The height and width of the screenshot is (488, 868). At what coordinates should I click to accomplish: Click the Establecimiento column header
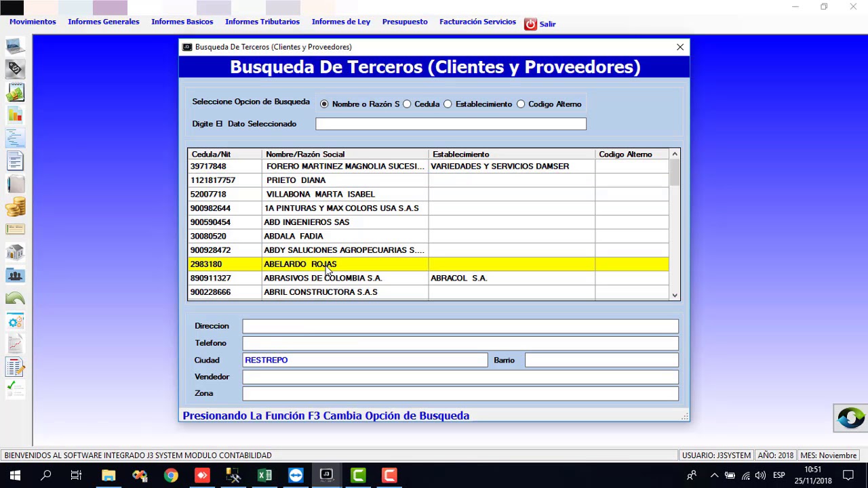tap(512, 155)
